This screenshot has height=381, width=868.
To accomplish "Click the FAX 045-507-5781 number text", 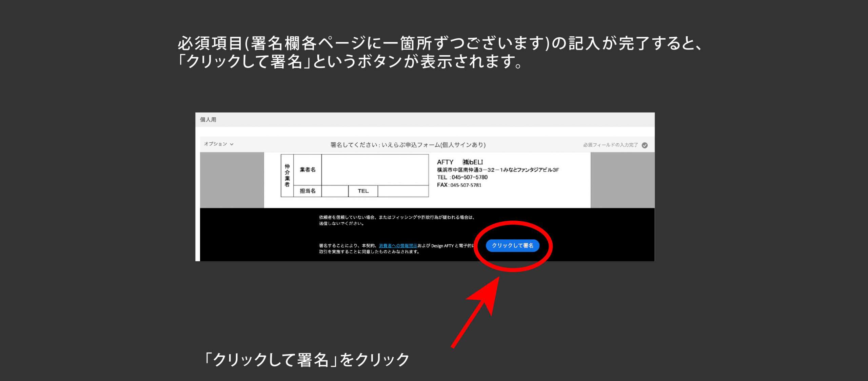I will [x=459, y=185].
